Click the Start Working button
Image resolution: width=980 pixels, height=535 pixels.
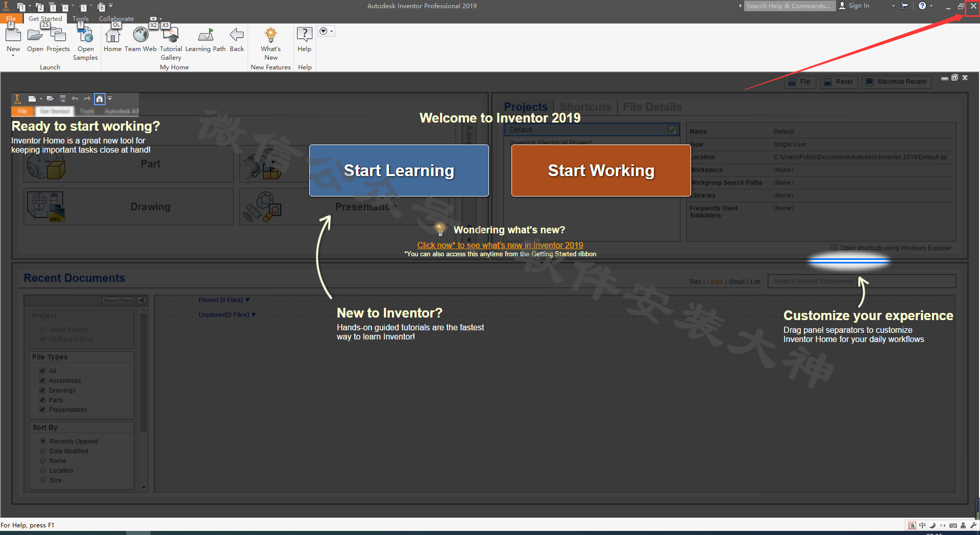tap(601, 171)
